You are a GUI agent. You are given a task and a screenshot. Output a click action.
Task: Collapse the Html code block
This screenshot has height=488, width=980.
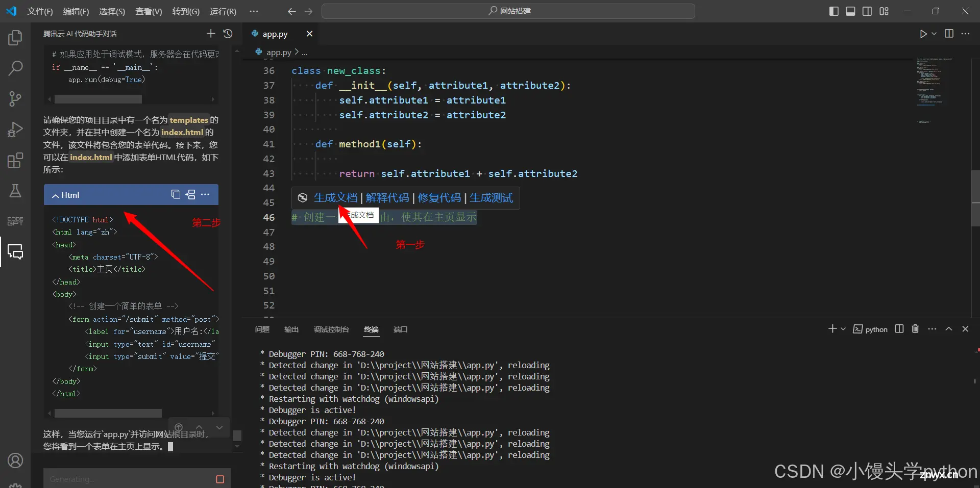(x=55, y=195)
